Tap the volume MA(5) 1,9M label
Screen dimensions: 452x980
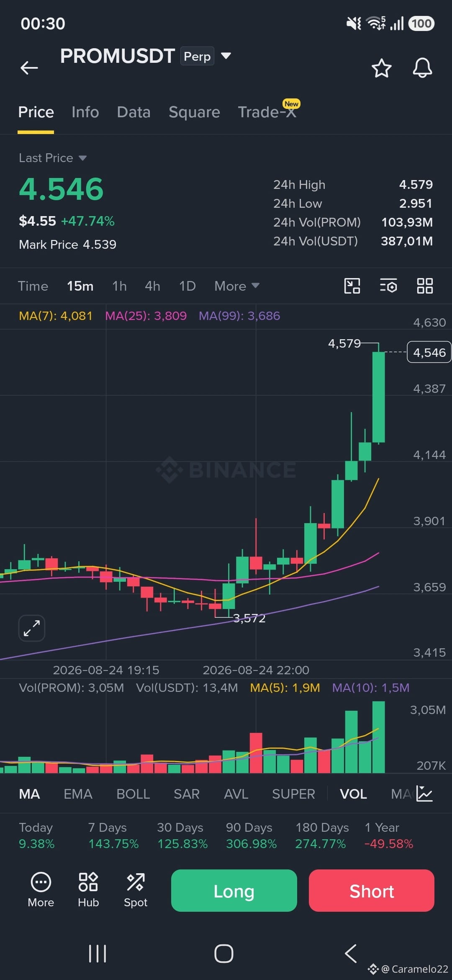[x=285, y=688]
